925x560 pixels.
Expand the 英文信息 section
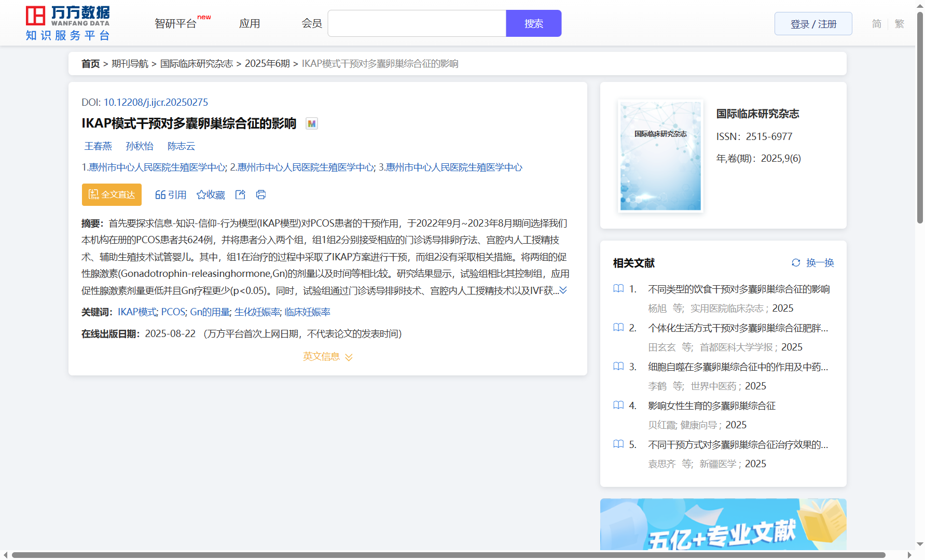point(327,357)
